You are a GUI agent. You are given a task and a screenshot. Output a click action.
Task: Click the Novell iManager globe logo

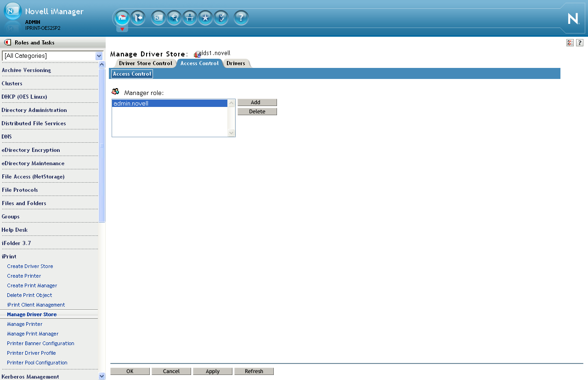click(12, 11)
